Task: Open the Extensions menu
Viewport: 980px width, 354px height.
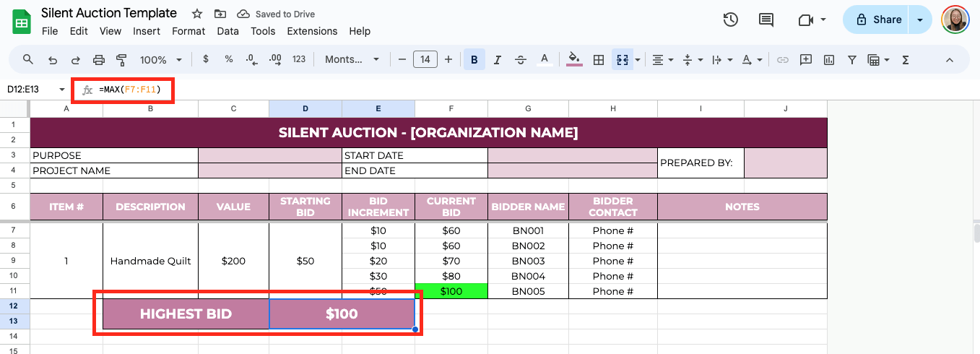Action: pyautogui.click(x=312, y=31)
